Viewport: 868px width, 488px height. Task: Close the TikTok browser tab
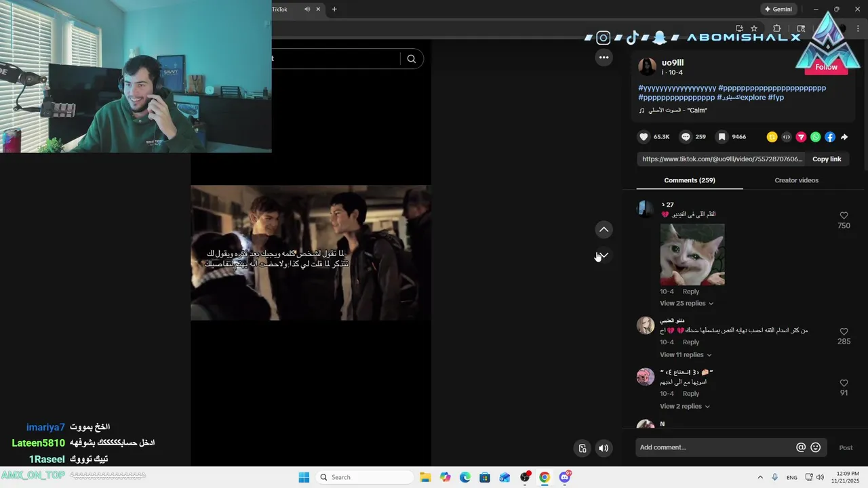click(x=319, y=9)
